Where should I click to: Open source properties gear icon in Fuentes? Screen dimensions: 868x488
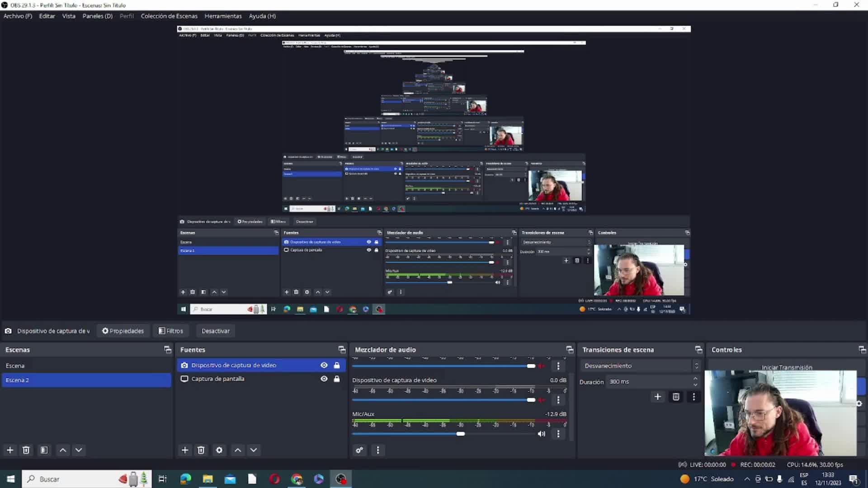click(219, 450)
